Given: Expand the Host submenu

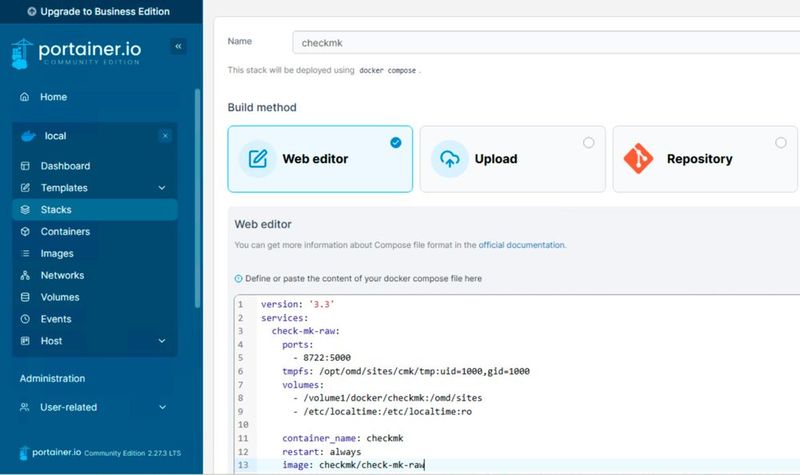Looking at the screenshot, I should click(162, 341).
